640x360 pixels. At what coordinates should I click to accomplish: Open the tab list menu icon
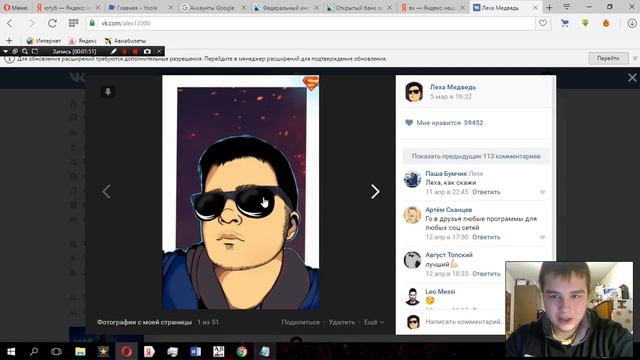click(x=567, y=7)
